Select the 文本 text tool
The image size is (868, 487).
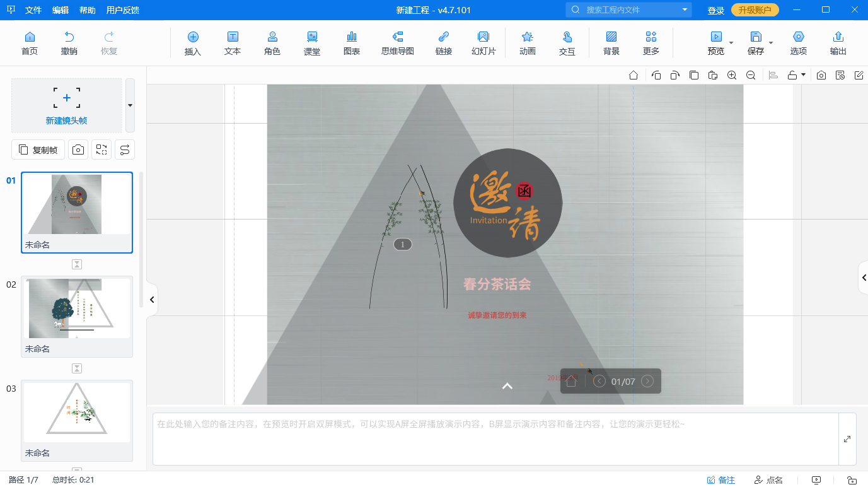point(233,43)
